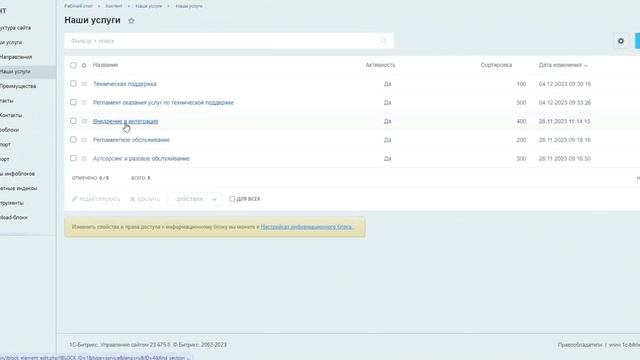The width and height of the screenshot is (640, 360).
Task: Check the Техническая поддержка row checkbox
Action: coord(73,84)
